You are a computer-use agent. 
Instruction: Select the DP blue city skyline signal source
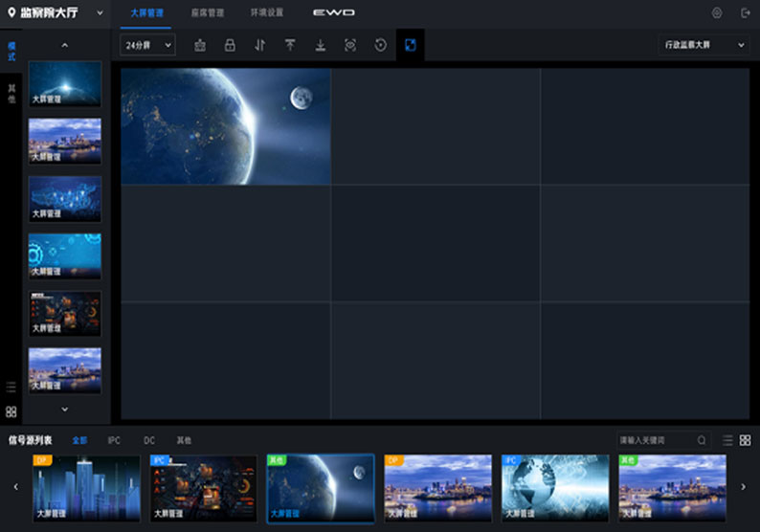tap(87, 488)
